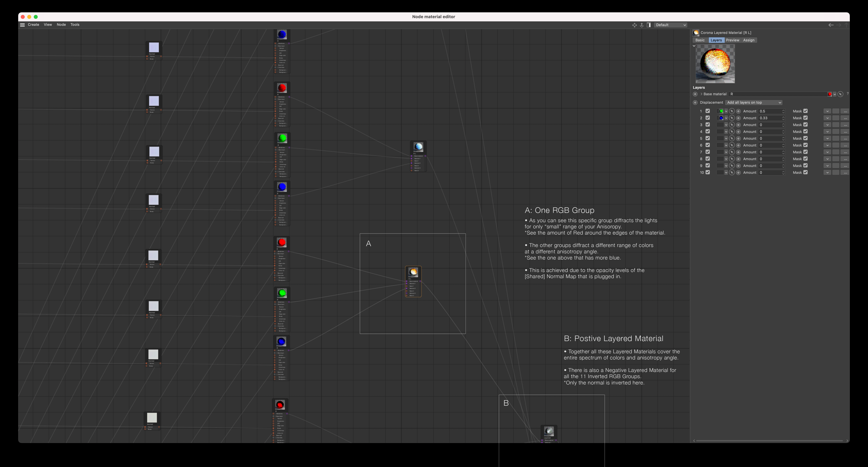Expand the Base material disclosure arrow
This screenshot has height=467, width=868.
(701, 94)
